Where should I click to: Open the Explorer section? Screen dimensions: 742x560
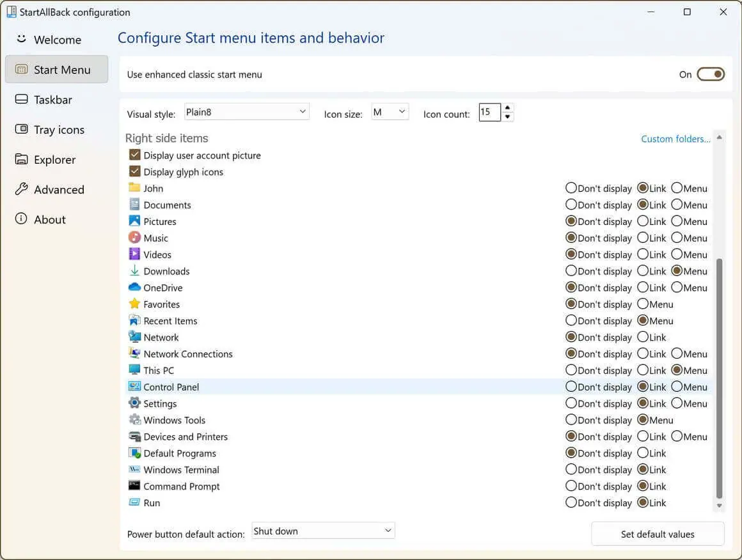(x=57, y=160)
